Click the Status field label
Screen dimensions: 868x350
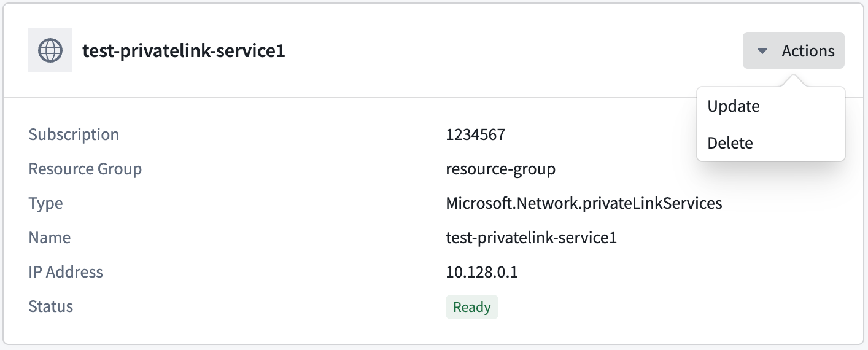[50, 306]
